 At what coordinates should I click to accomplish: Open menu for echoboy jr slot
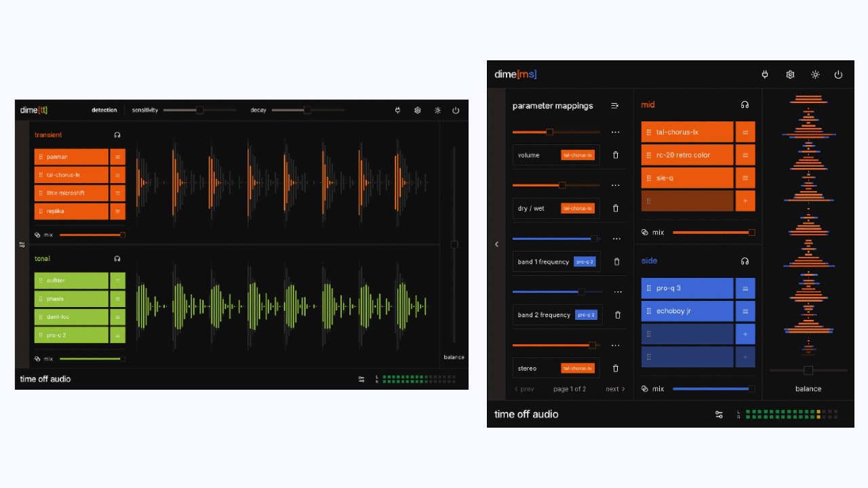click(745, 311)
